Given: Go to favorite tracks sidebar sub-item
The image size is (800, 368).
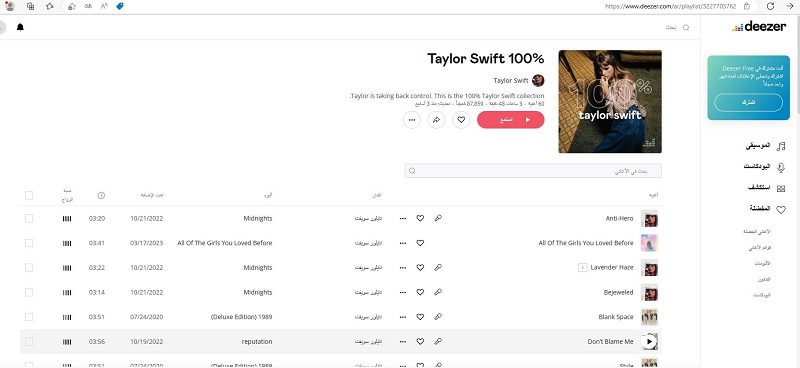Looking at the screenshot, I should point(757,232).
